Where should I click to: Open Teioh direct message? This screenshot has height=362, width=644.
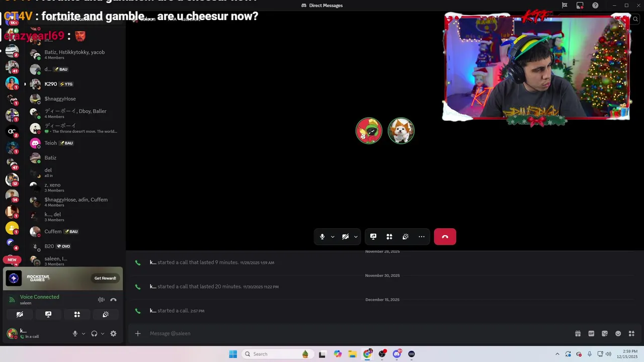tap(74, 143)
